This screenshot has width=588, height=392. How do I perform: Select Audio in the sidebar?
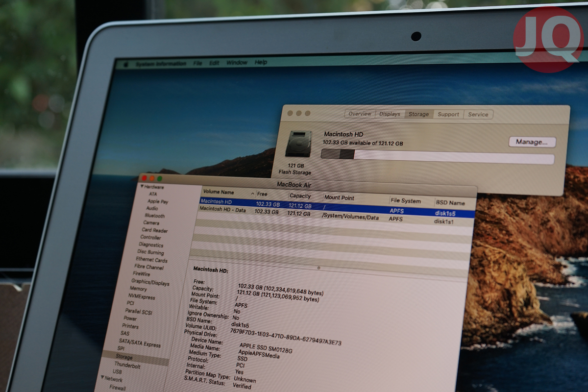click(152, 208)
